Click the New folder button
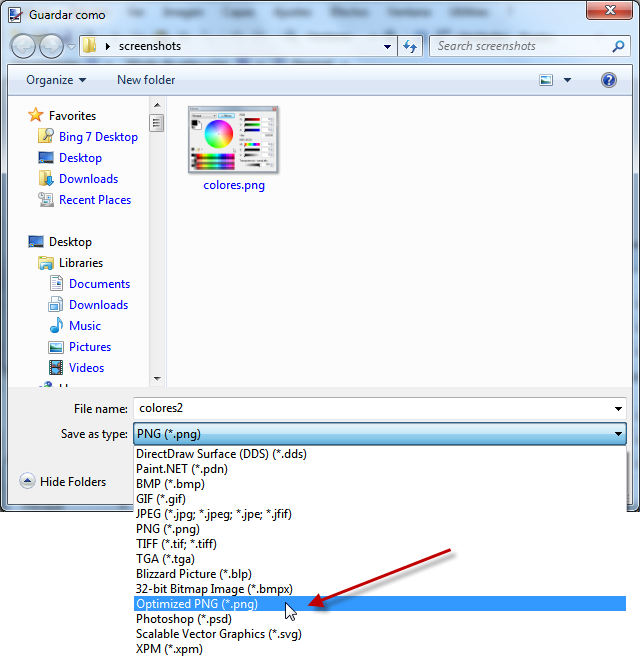This screenshot has height=656, width=640. click(146, 80)
